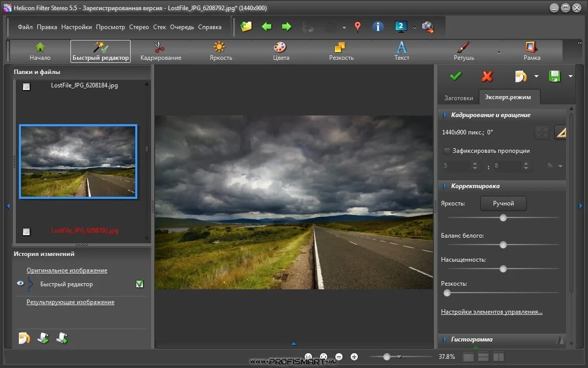This screenshot has width=588, height=368.
Task: Open the Резкость tool
Action: tap(341, 52)
